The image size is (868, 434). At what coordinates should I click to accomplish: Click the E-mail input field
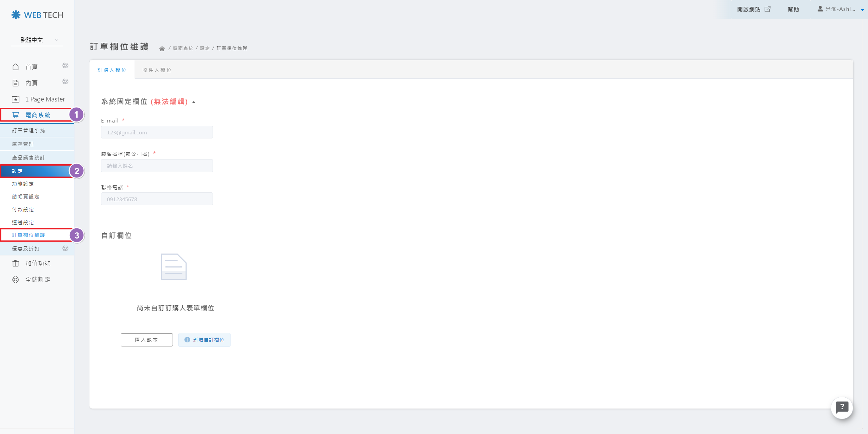pyautogui.click(x=157, y=132)
